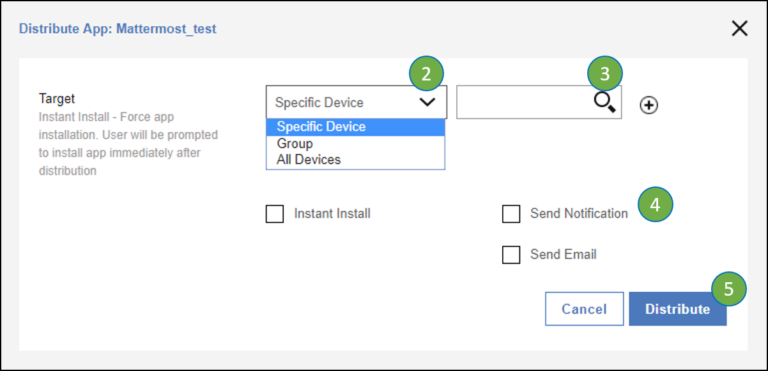Close the Distribute App dialog
Image resolution: width=768 pixels, height=371 pixels.
(x=739, y=29)
